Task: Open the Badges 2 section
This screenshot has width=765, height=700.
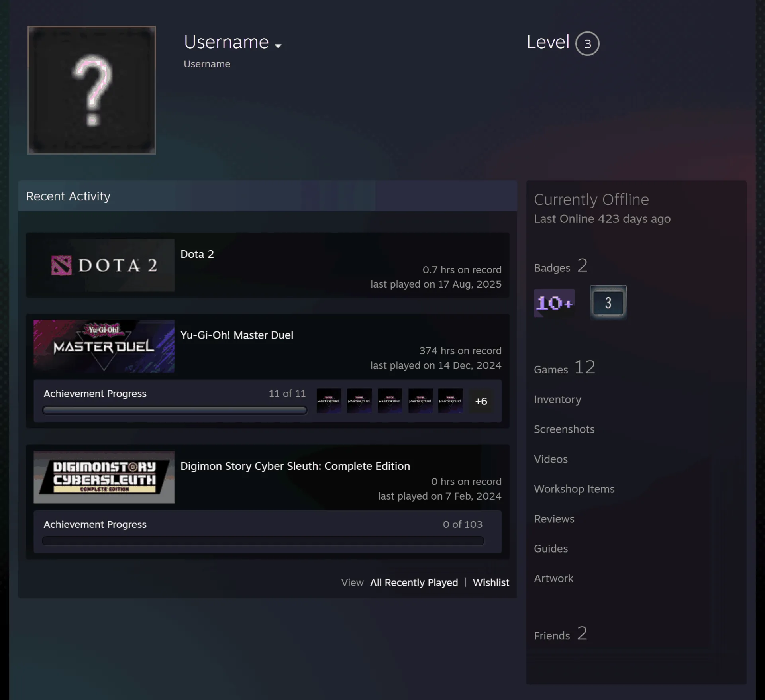Action: [561, 266]
